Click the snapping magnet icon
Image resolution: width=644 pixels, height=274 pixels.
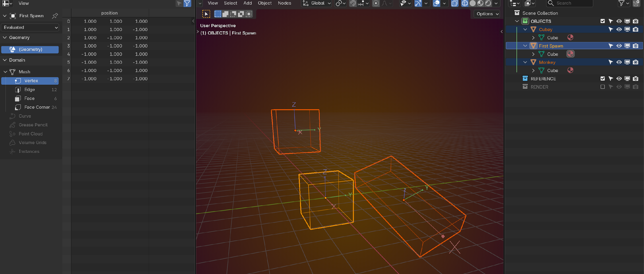tap(353, 4)
